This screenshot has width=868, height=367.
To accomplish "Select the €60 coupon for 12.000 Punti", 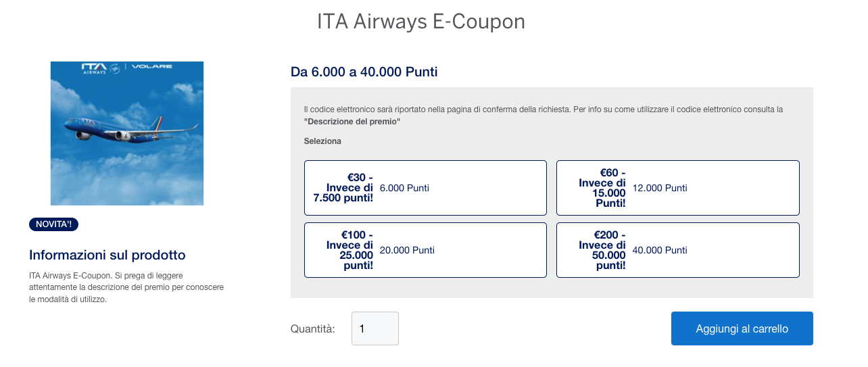I will pos(678,188).
